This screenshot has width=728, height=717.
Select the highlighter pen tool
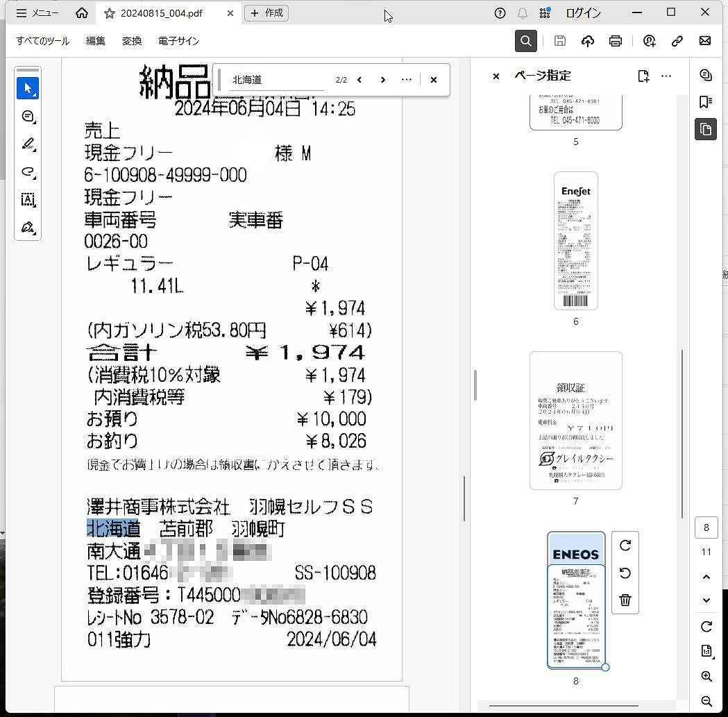(28, 144)
